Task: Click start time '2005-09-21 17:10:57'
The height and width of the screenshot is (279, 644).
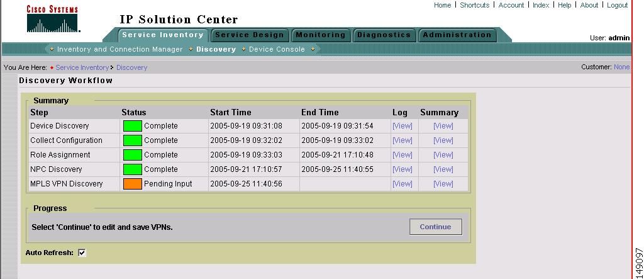Action: click(x=246, y=169)
